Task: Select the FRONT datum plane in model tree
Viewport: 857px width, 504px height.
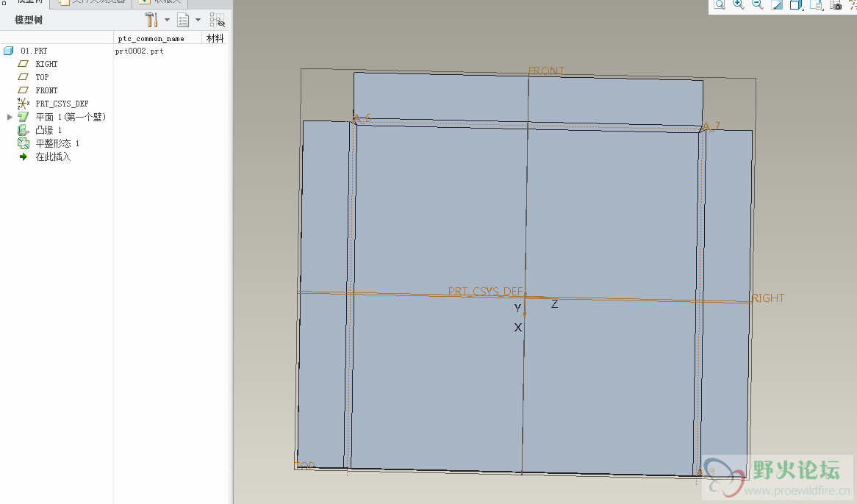Action: tap(46, 90)
